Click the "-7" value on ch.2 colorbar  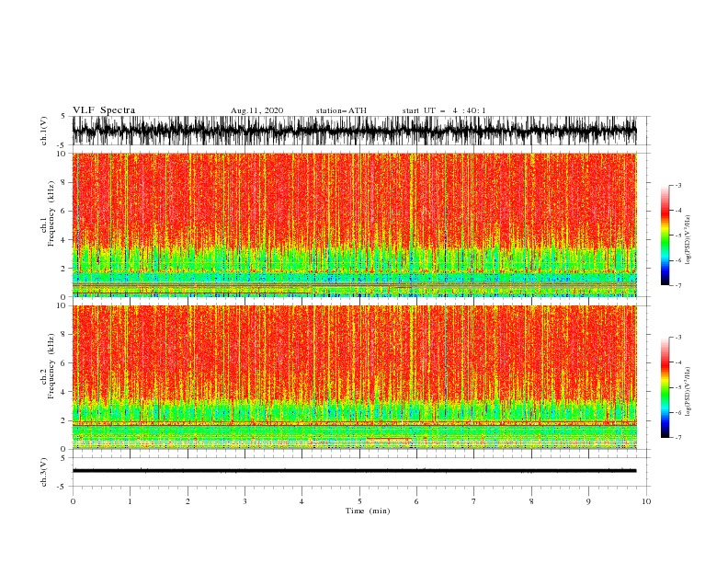pyautogui.click(x=677, y=437)
